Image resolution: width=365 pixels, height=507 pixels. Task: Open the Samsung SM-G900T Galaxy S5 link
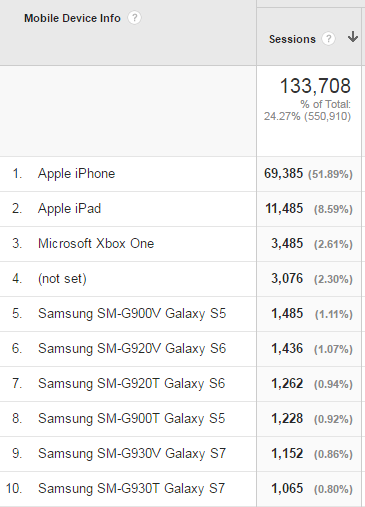click(x=132, y=419)
